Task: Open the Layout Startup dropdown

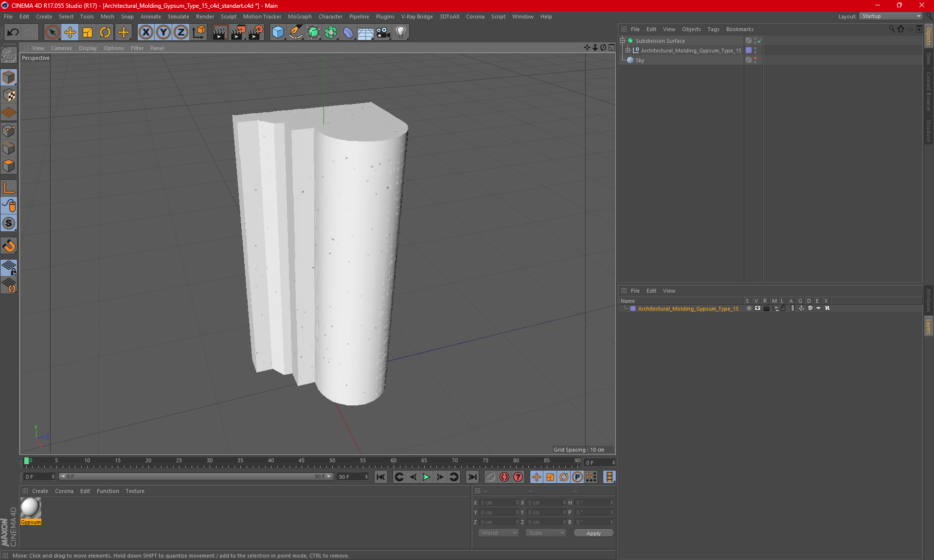Action: [891, 16]
